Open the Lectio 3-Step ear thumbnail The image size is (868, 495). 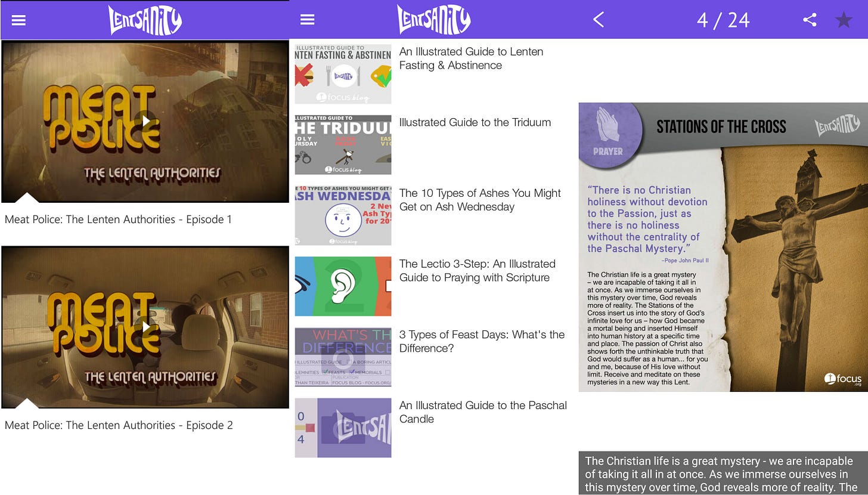tap(343, 286)
